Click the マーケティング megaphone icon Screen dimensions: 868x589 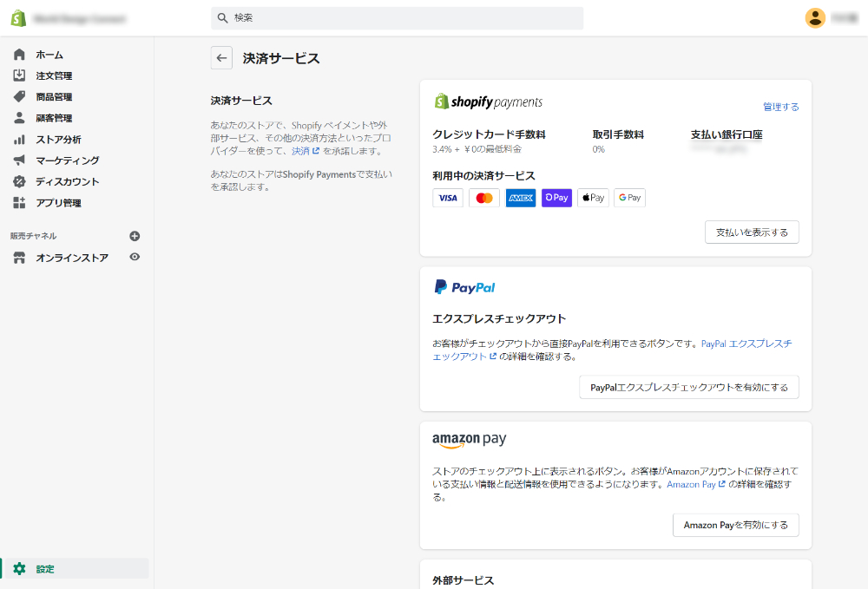pos(19,160)
